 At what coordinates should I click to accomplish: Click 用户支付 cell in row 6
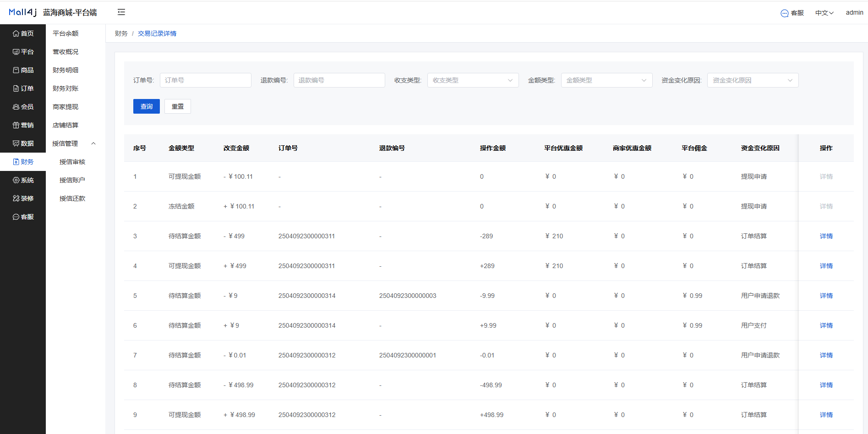(754, 325)
